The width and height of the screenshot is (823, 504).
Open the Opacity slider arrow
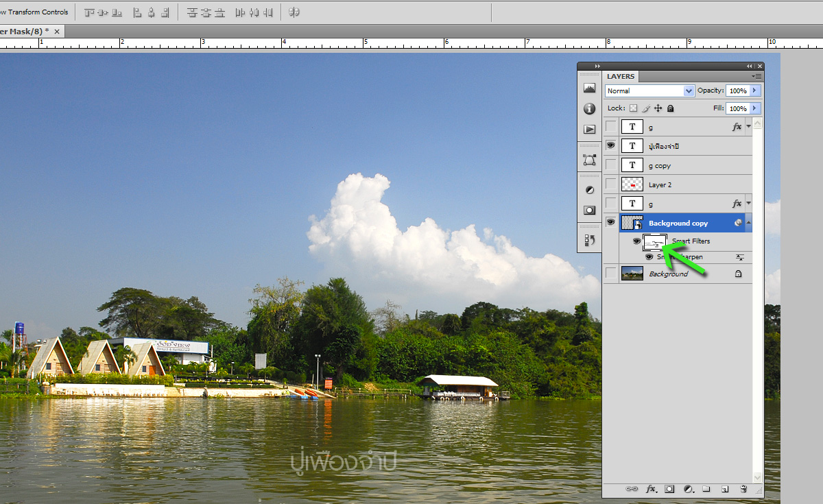coord(755,91)
